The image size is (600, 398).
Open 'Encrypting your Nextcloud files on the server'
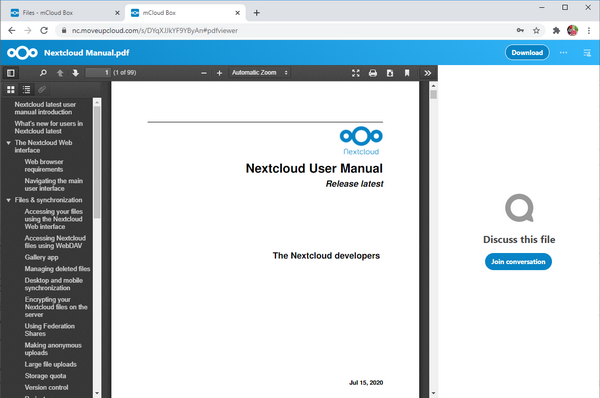click(56, 307)
